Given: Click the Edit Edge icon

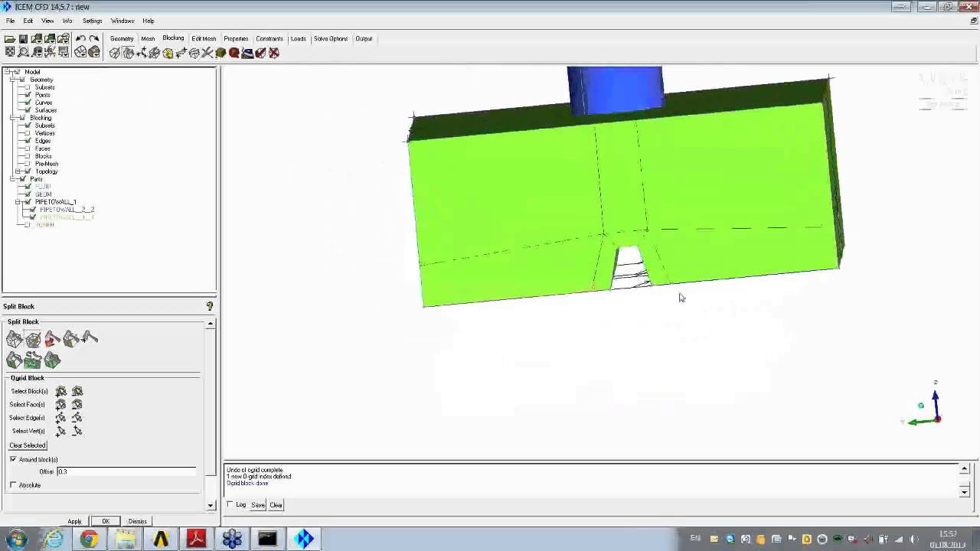Looking at the screenshot, I should click(x=207, y=53).
